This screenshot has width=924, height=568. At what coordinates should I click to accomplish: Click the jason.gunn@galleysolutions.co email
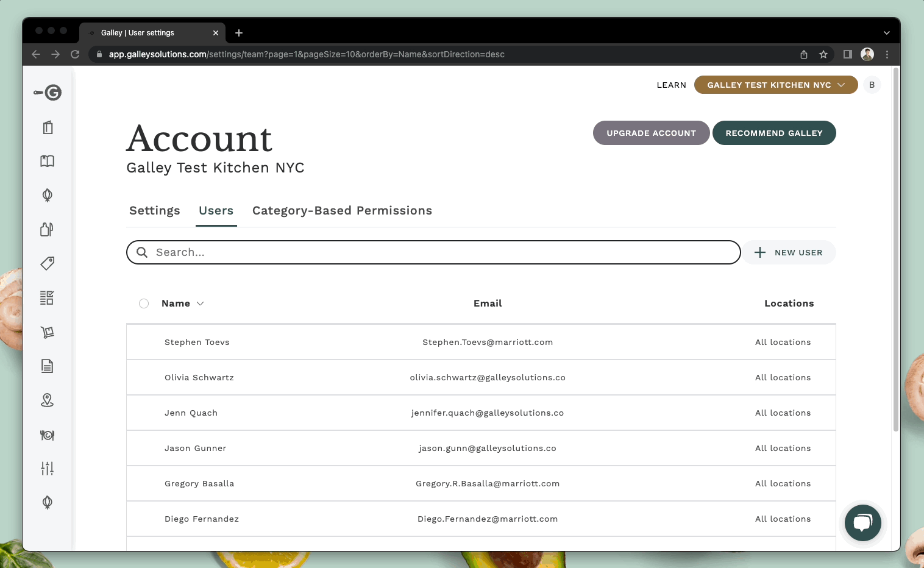488,448
